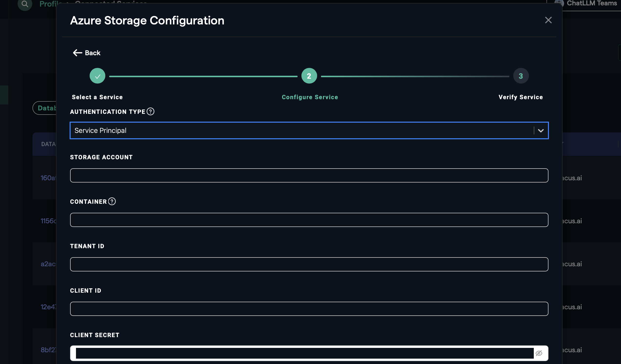Expand the Authentication Type dropdown arrow
This screenshot has width=621, height=364.
click(x=541, y=131)
